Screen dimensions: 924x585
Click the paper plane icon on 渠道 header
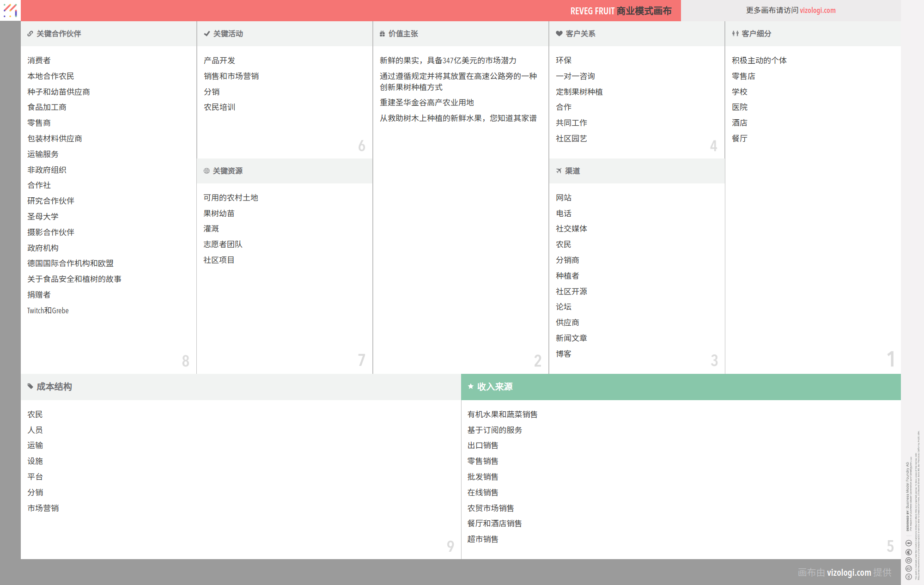tap(559, 171)
